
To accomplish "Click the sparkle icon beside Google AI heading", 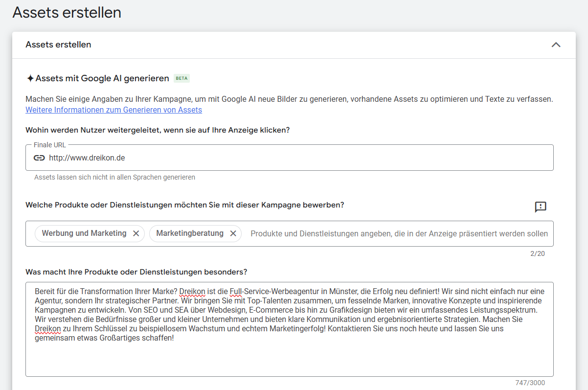I will click(x=30, y=78).
